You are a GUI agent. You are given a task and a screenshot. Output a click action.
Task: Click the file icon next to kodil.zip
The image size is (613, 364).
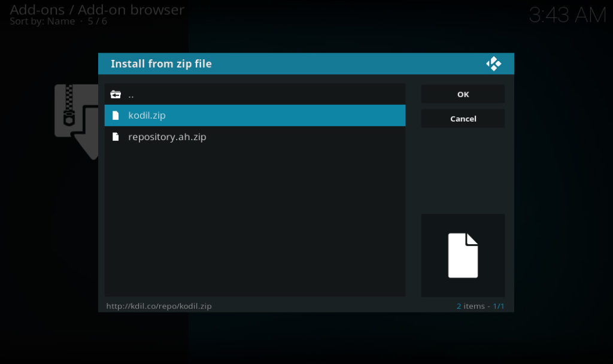tap(116, 115)
